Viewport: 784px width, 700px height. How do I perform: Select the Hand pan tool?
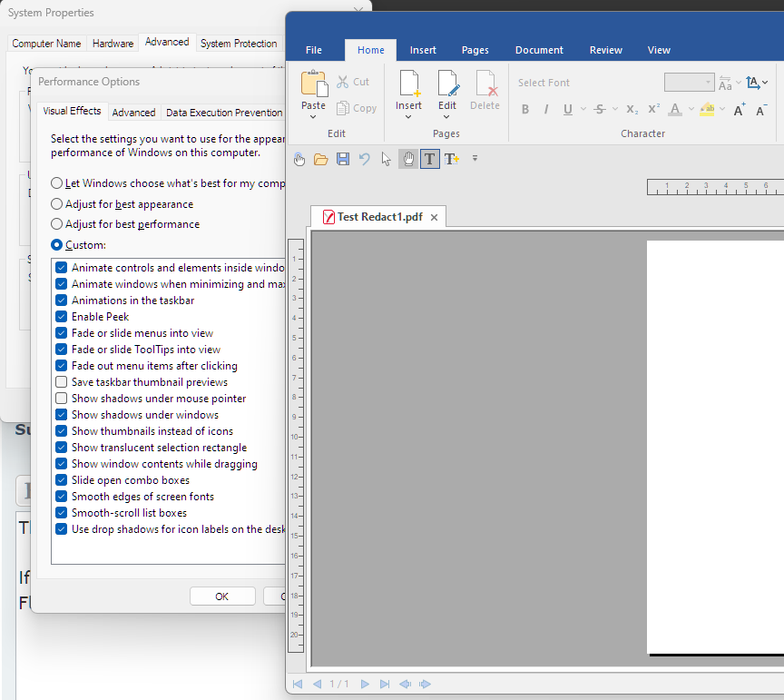tap(408, 159)
